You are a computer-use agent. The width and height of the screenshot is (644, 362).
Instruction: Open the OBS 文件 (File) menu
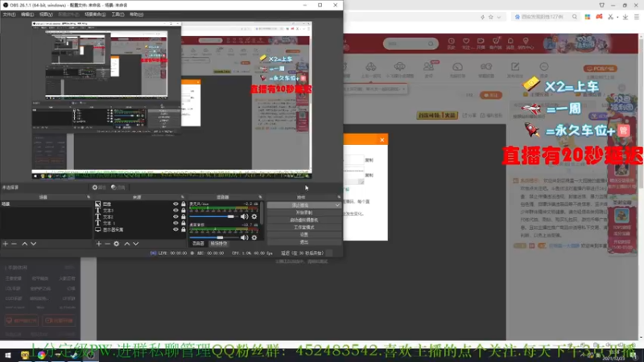point(9,14)
